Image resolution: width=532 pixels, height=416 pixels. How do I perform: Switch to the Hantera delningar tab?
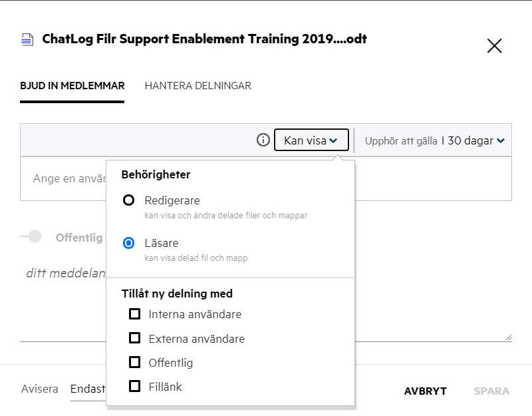tap(198, 86)
